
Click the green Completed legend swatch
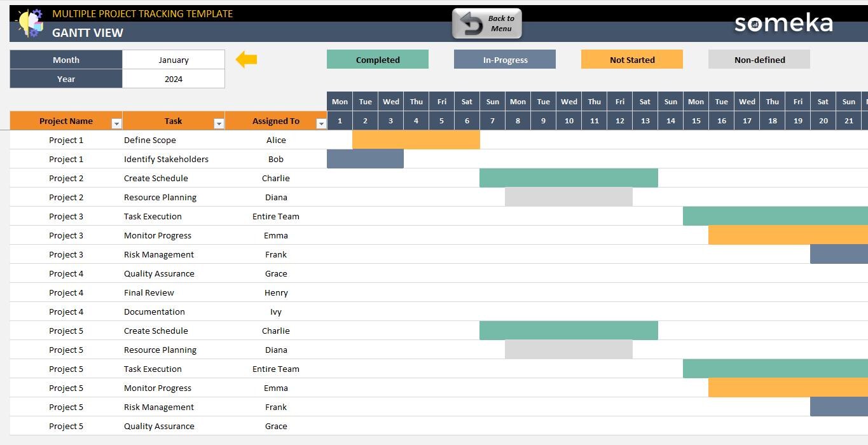click(x=377, y=59)
